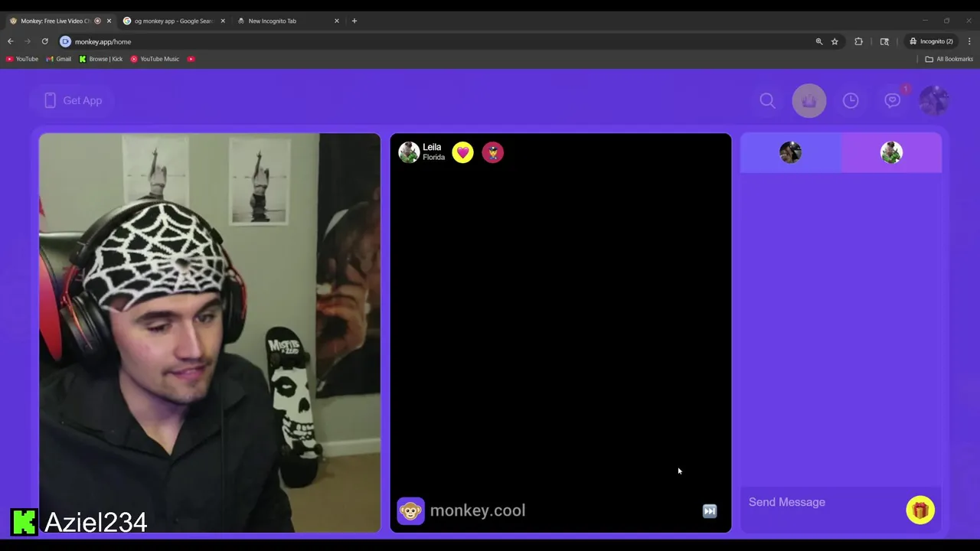Open All Bookmarks folder
Image resolution: width=980 pixels, height=551 pixels.
(x=949, y=59)
